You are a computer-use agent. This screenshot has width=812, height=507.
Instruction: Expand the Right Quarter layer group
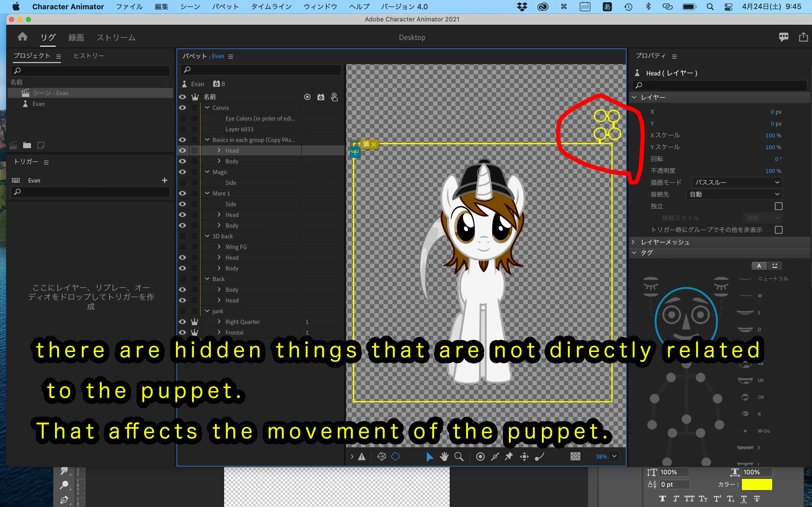219,322
